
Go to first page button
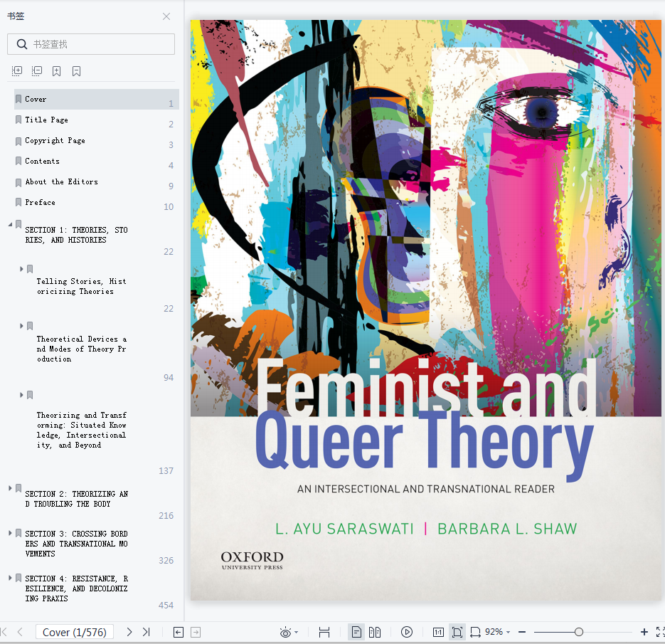point(4,632)
